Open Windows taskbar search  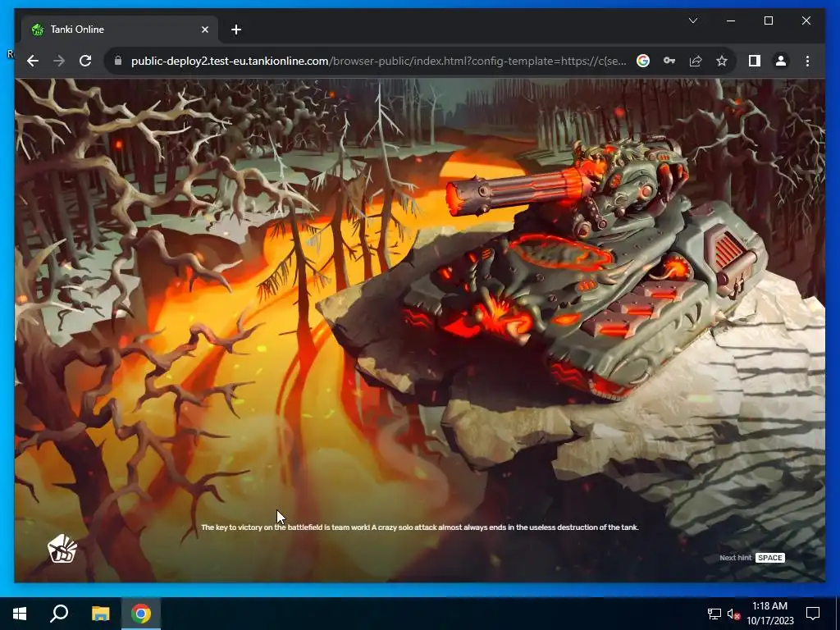click(x=59, y=614)
